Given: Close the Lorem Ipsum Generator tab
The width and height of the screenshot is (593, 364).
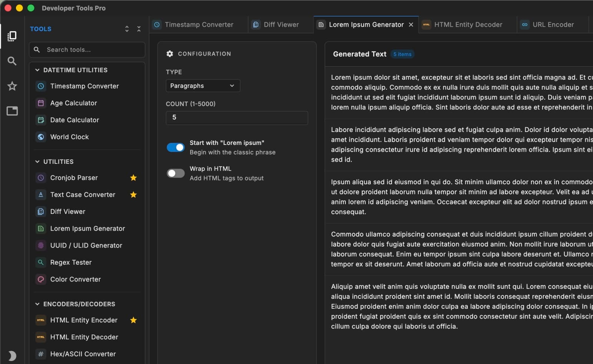Looking at the screenshot, I should coord(411,24).
